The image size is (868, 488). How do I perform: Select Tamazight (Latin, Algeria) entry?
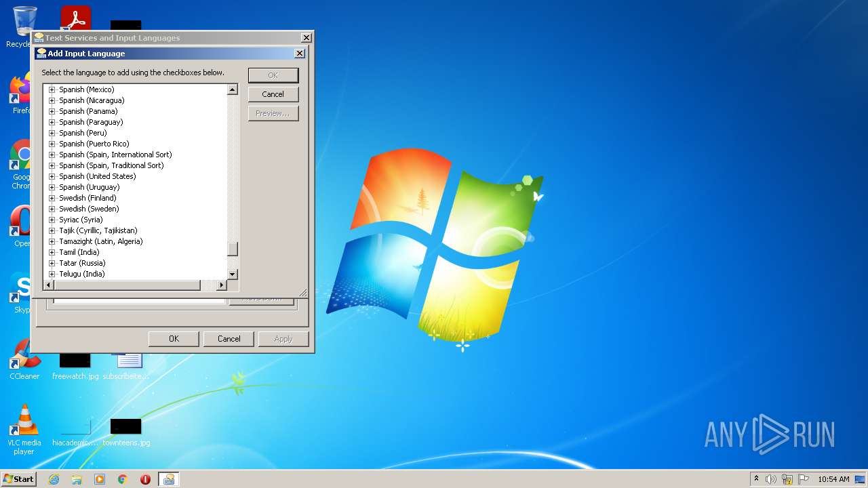[x=100, y=241]
